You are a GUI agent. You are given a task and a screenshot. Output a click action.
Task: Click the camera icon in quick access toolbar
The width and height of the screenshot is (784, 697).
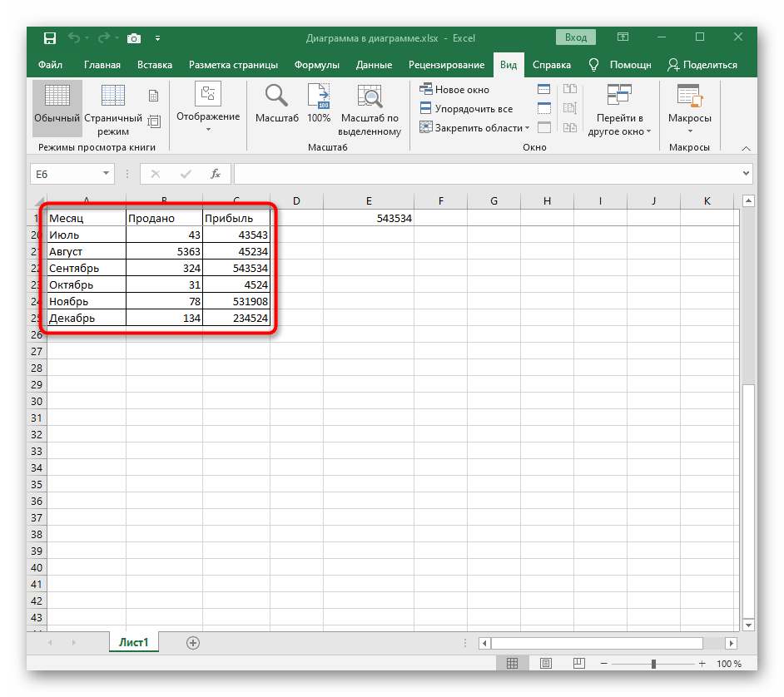point(133,38)
